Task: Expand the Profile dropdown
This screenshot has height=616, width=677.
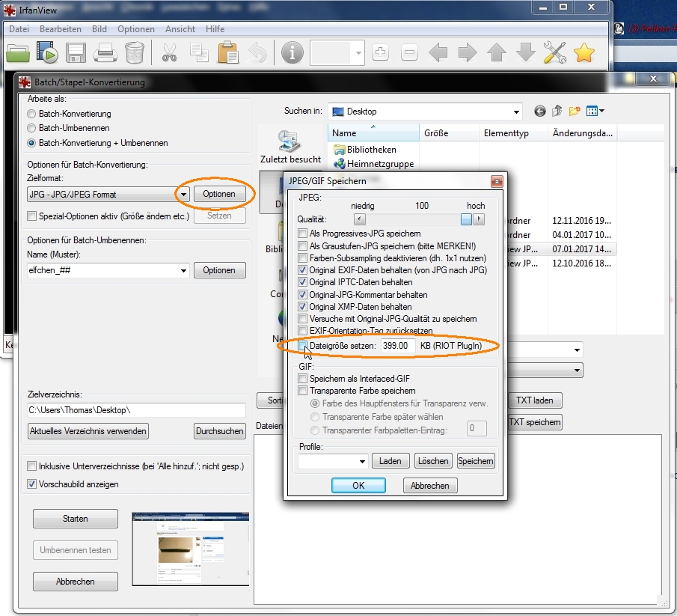Action: 362,461
